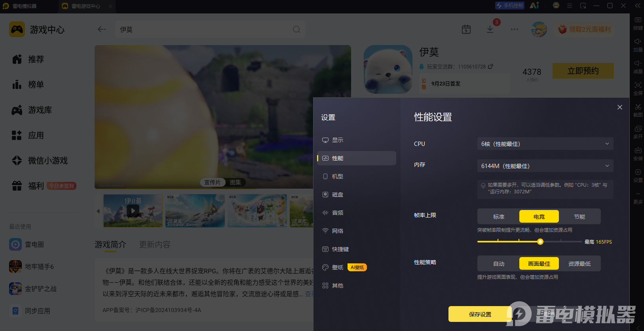644x331 pixels.
Task: Click the search magnifier in search box
Action: tap(296, 30)
